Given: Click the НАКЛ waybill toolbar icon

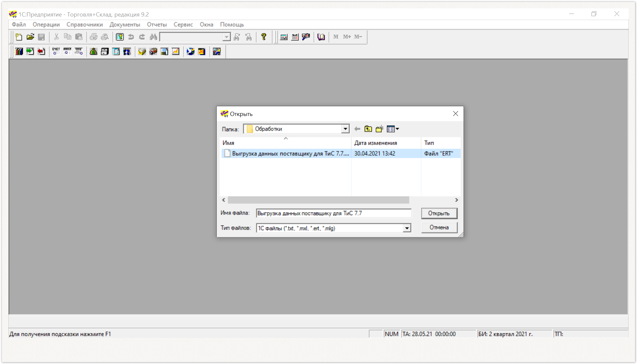Looking at the screenshot, I should (67, 51).
